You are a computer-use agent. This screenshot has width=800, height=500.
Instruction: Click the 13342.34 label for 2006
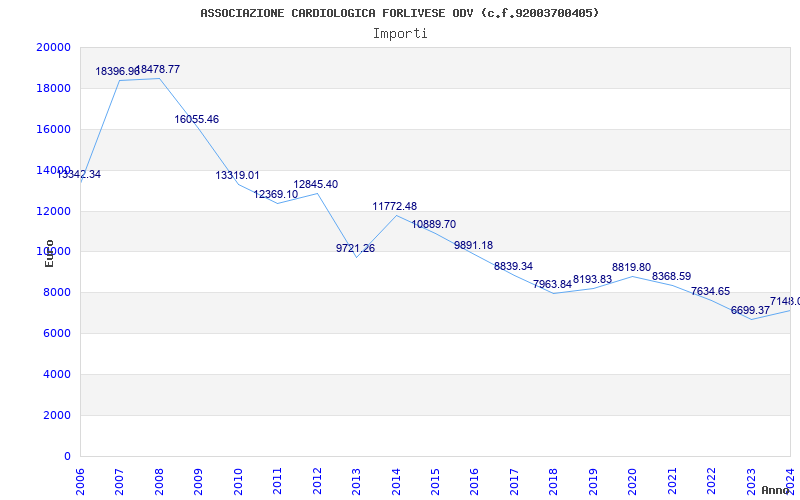(x=78, y=174)
